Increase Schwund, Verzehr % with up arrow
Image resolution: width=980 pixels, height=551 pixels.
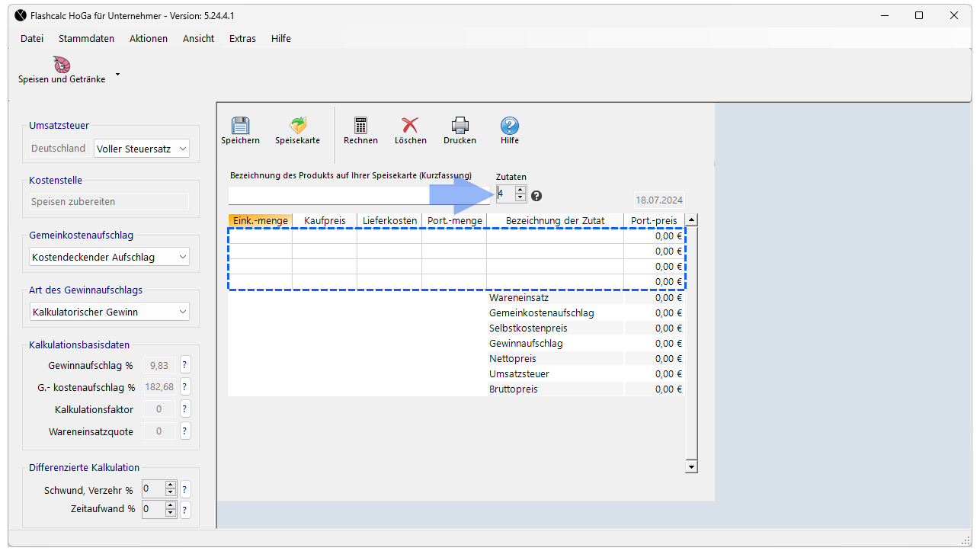click(171, 485)
